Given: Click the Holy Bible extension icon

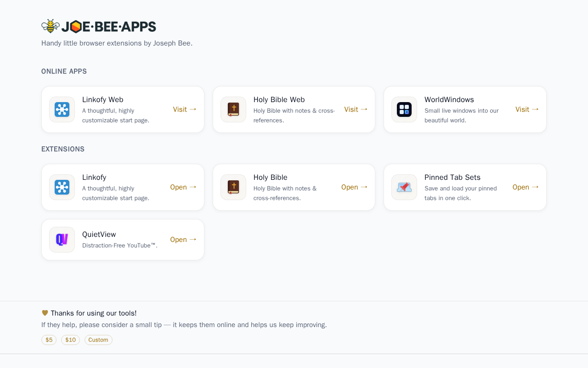Looking at the screenshot, I should pyautogui.click(x=233, y=187).
